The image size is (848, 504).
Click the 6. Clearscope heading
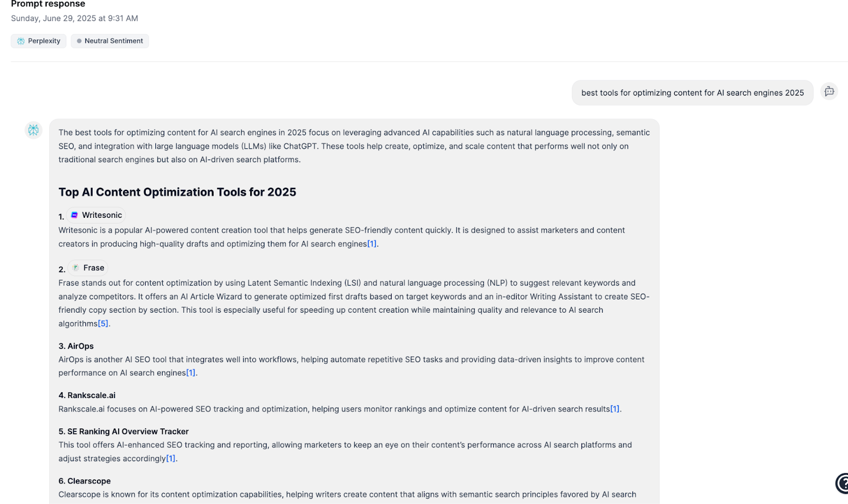[x=84, y=481]
